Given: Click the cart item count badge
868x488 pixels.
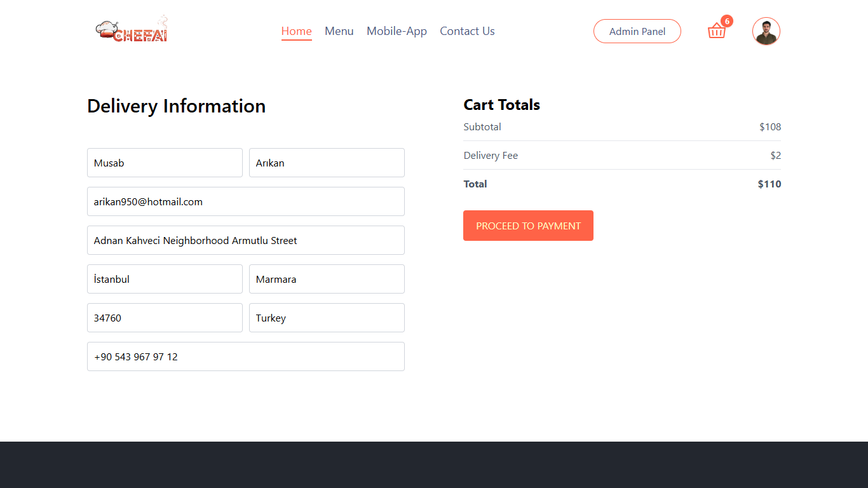Looking at the screenshot, I should [x=726, y=21].
